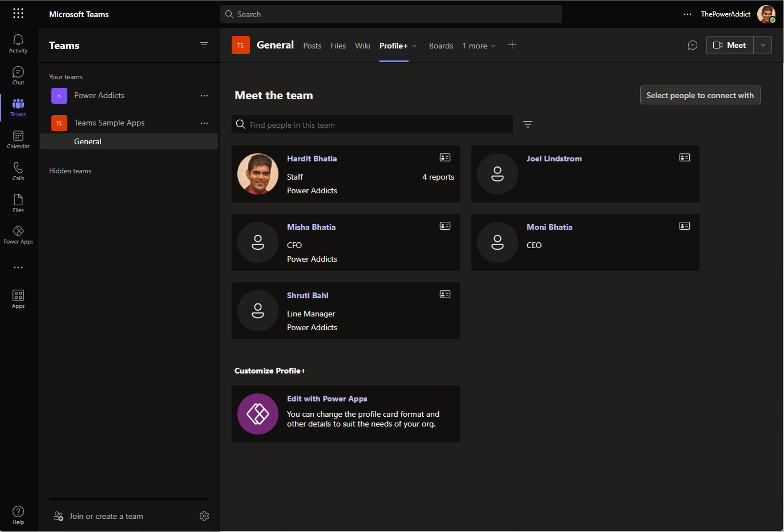Open Shruti Bahl's name link
The height and width of the screenshot is (532, 784).
pyautogui.click(x=308, y=295)
